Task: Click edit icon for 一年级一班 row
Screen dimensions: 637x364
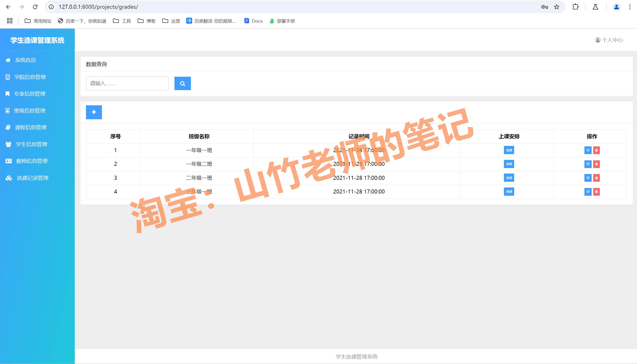Action: [x=588, y=150]
